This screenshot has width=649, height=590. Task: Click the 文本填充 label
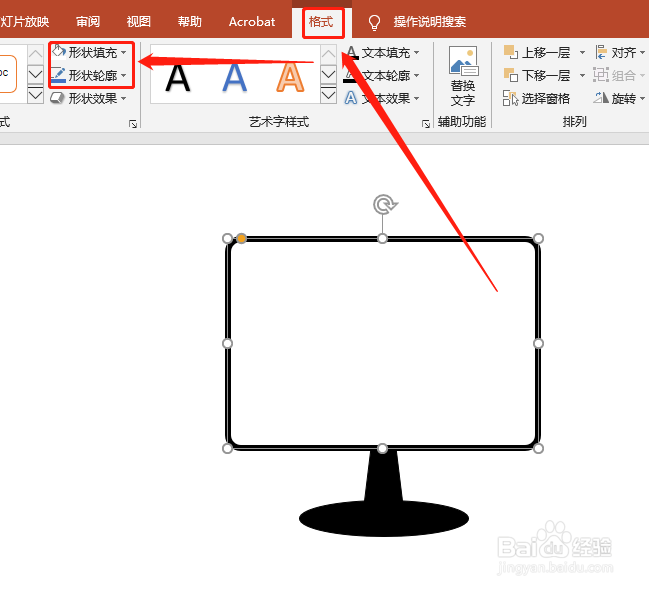pyautogui.click(x=386, y=53)
